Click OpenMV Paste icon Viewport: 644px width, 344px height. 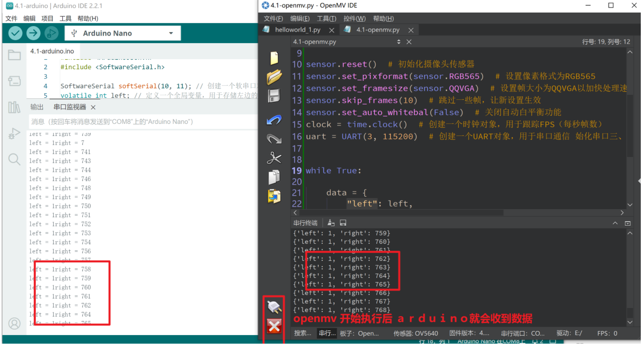(x=274, y=196)
